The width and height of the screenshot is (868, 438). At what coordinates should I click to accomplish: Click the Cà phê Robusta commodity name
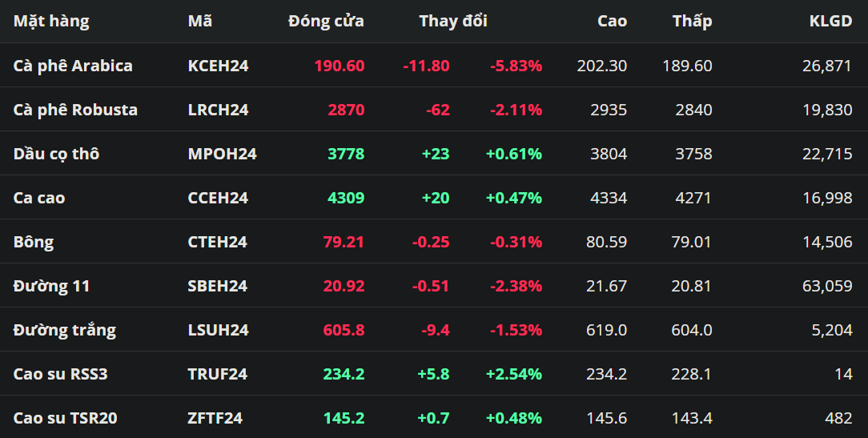pos(75,110)
